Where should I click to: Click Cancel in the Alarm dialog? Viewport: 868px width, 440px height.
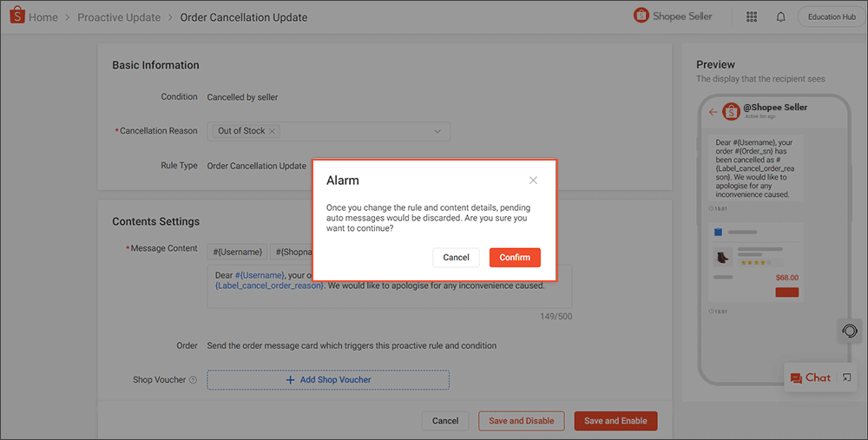457,258
